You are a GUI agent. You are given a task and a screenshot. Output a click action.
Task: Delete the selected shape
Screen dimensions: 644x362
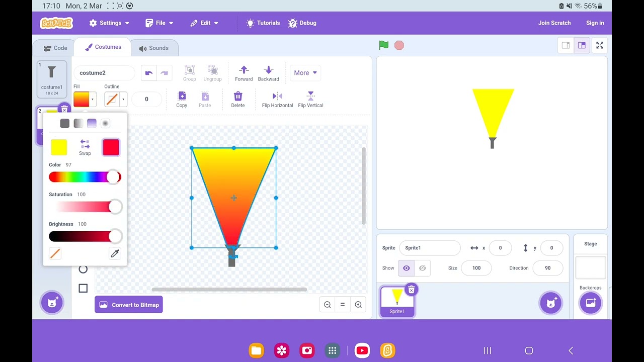point(238,99)
